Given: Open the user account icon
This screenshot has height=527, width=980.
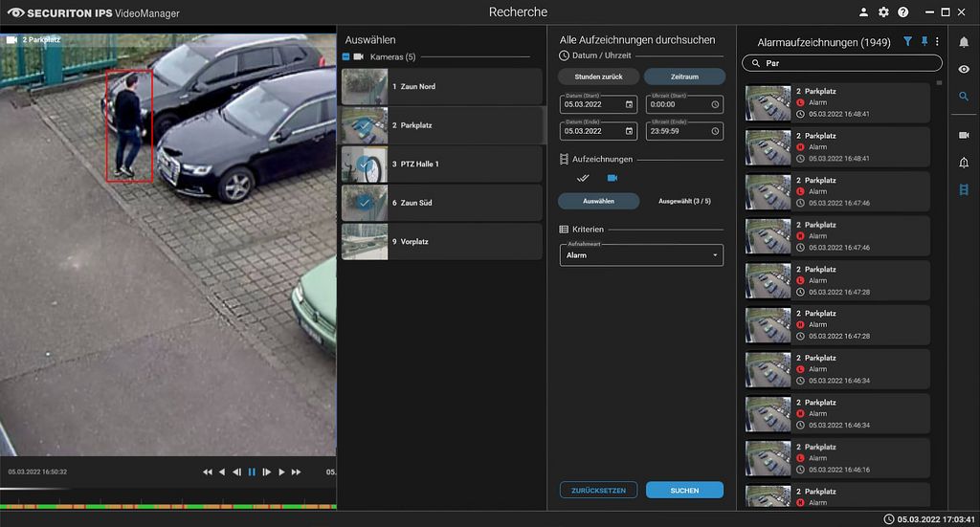Looking at the screenshot, I should [x=864, y=12].
